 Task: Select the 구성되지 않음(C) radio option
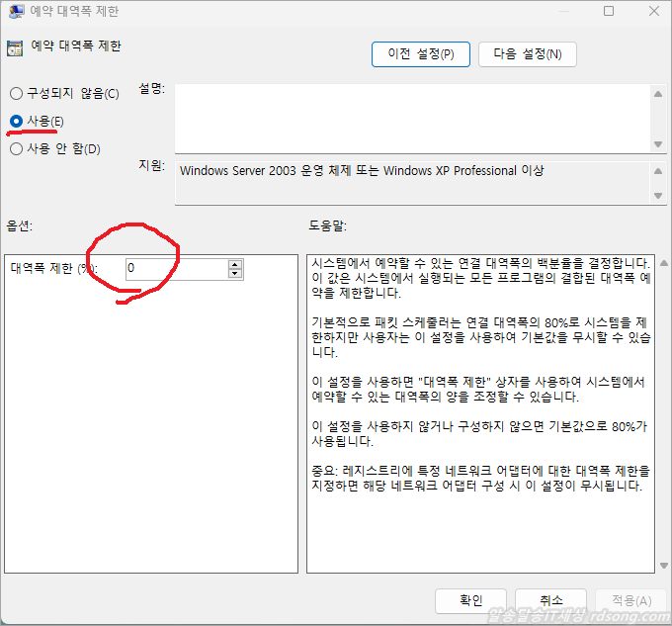[16, 94]
